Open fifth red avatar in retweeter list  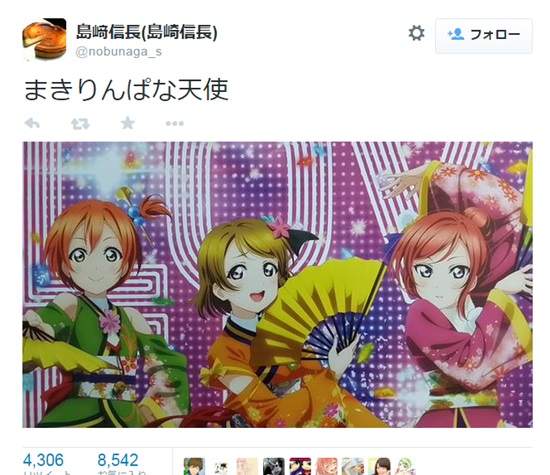(300, 467)
